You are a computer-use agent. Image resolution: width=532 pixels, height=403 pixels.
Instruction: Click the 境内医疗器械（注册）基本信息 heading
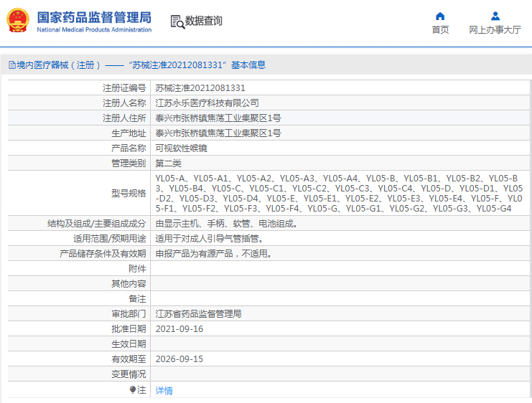(x=141, y=65)
